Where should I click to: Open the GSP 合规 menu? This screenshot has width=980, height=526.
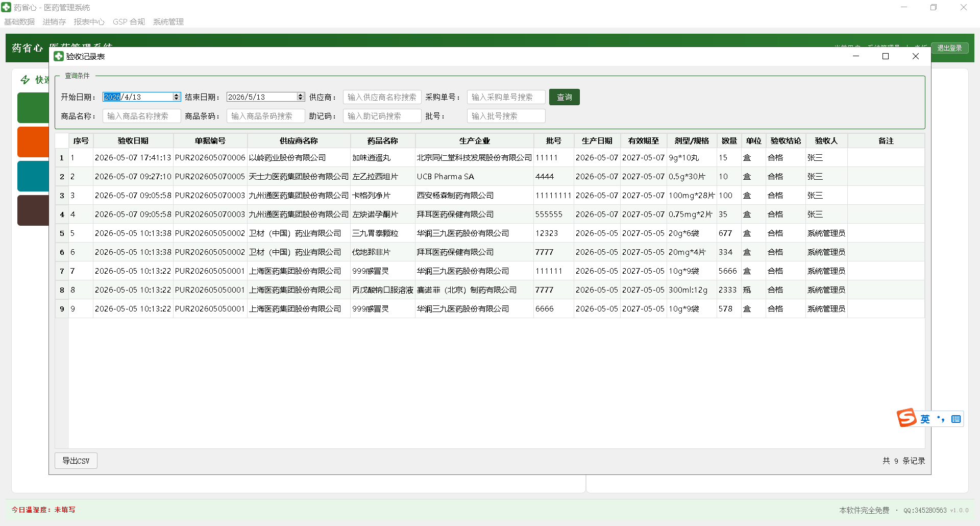click(x=129, y=21)
